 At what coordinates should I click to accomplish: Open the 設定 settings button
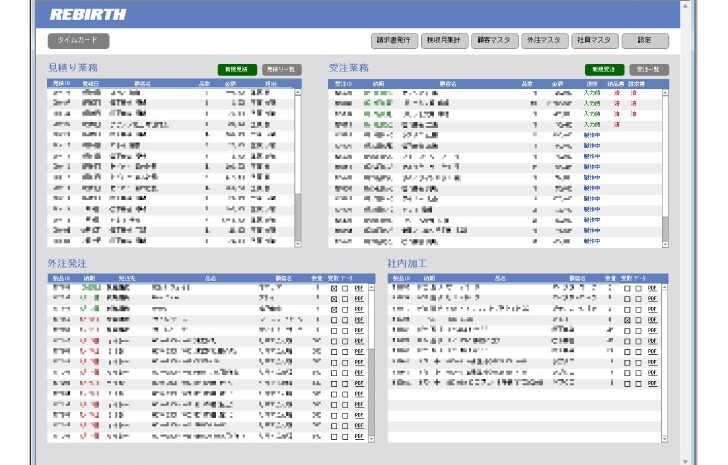click(645, 41)
